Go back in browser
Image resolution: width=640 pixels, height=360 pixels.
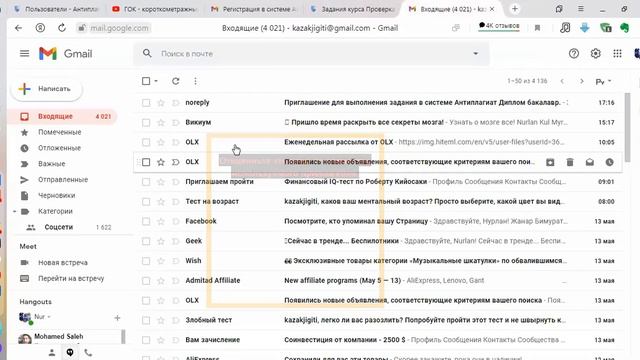pos(18,28)
